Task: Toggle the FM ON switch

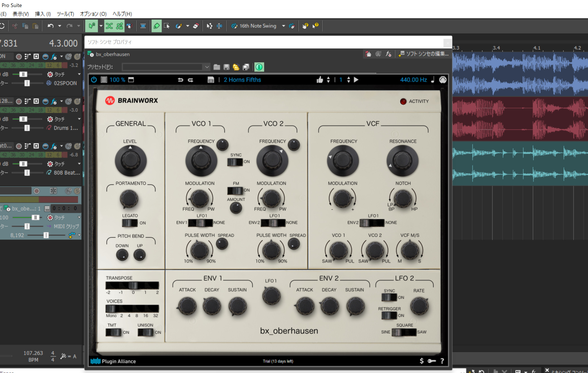Action: (x=235, y=191)
